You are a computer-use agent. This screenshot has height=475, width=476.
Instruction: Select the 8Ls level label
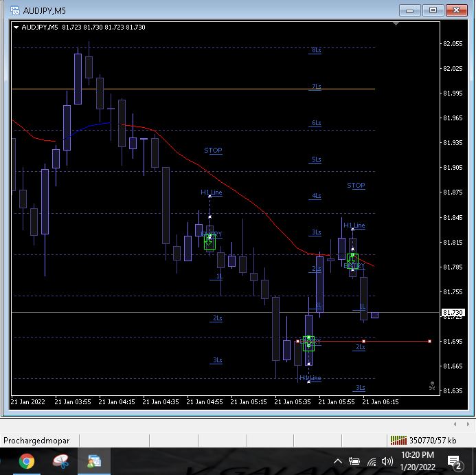pos(317,50)
